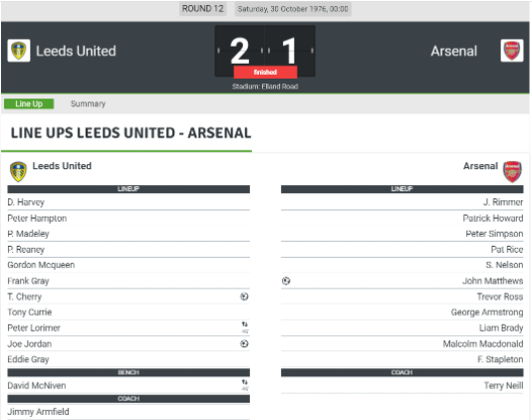
Task: Open Arsenal team name in the header
Action: pos(454,51)
